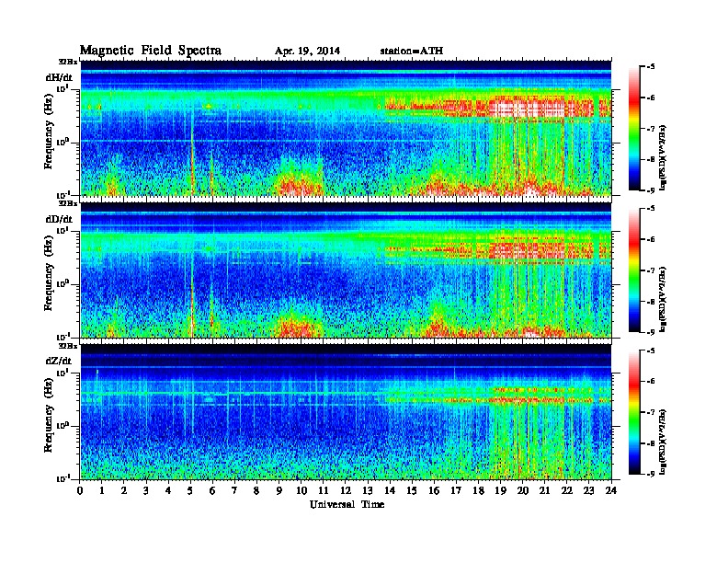Screen dimensions: 728x563
Task: Click the 10^0 frequency tick of dH/dt
Action: coord(63,142)
